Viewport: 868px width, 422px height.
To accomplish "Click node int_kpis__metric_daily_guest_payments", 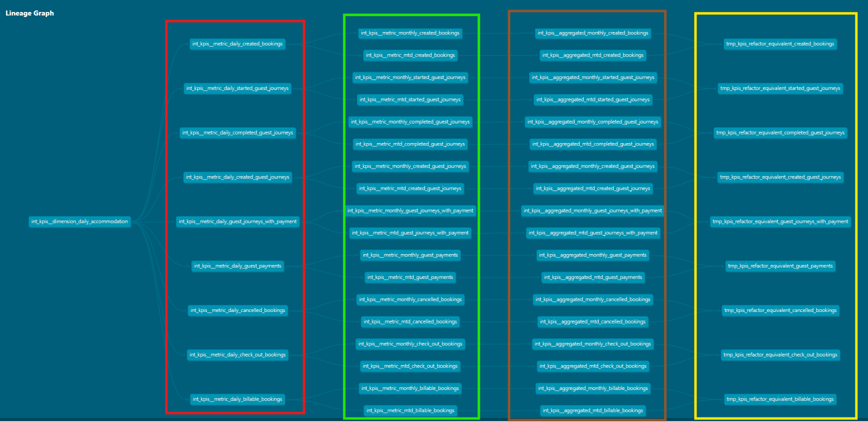I will click(x=237, y=266).
